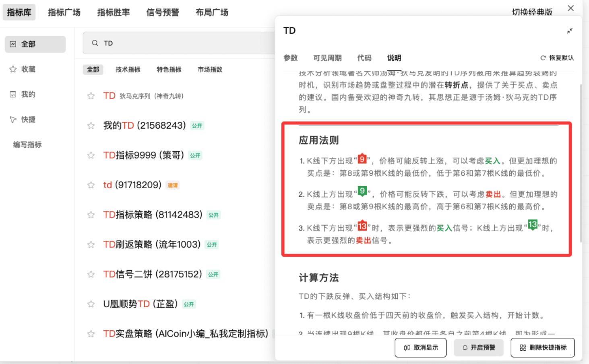
Task: Click the 我的 sidebar icon
Action: pos(12,94)
